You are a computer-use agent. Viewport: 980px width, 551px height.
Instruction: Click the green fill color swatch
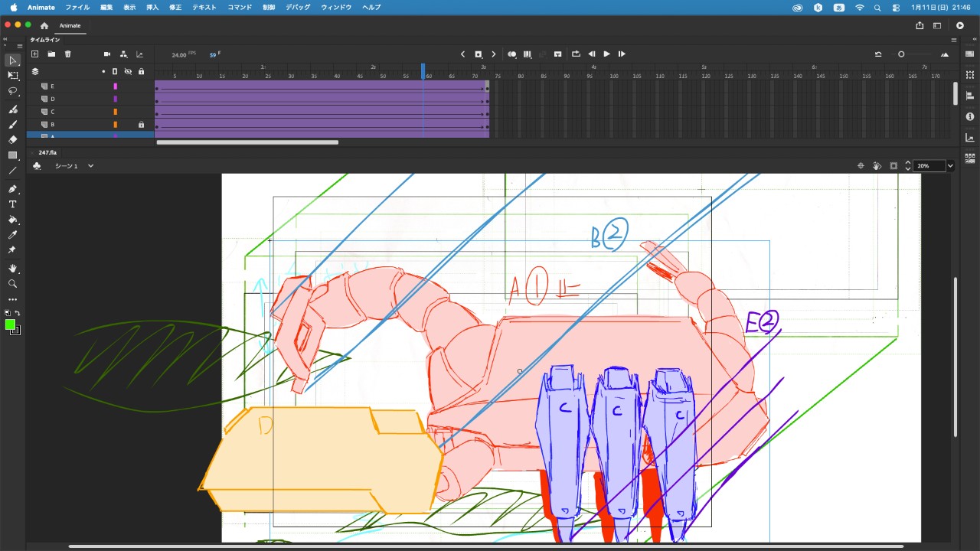point(10,324)
